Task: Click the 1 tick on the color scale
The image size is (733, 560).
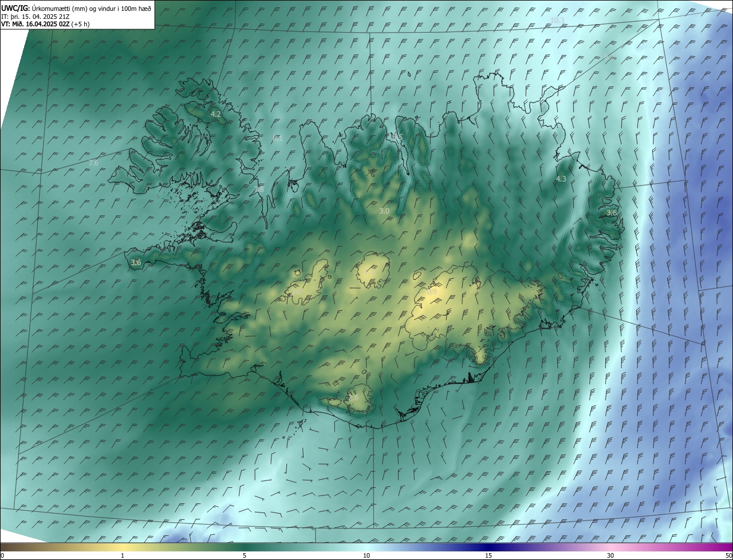Action: pyautogui.click(x=123, y=555)
